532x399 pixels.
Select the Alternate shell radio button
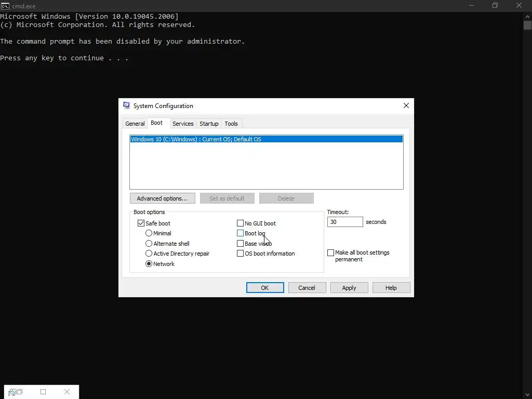[x=149, y=243]
